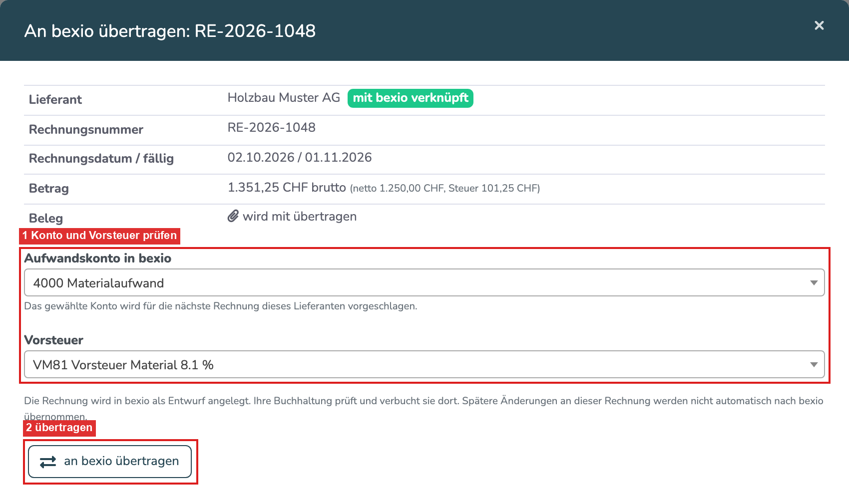This screenshot has height=504, width=849.
Task: Click dialog title 'An bexio übertragen: RE-2026-1048'
Action: (170, 31)
